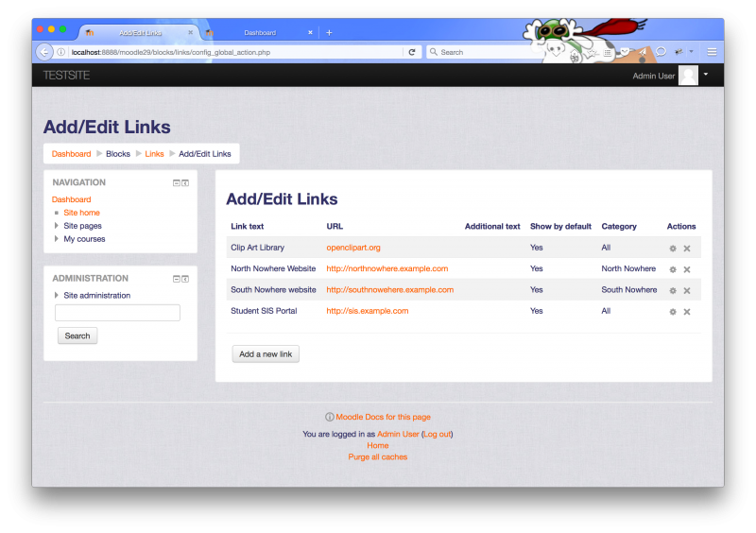The width and height of the screenshot is (756, 533).
Task: Close the Dashboard browser tab
Action: (310, 32)
